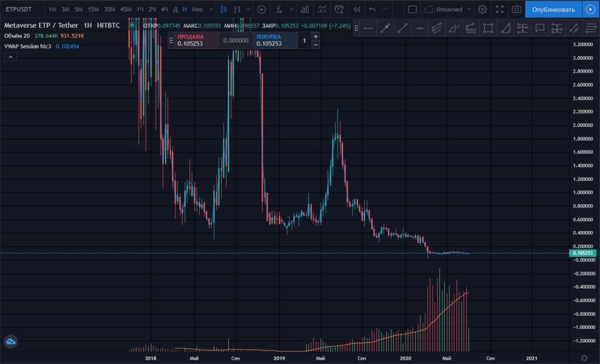This screenshot has height=364, width=600.
Task: Click the Metaverse ETP / Tether title
Action: pos(41,25)
